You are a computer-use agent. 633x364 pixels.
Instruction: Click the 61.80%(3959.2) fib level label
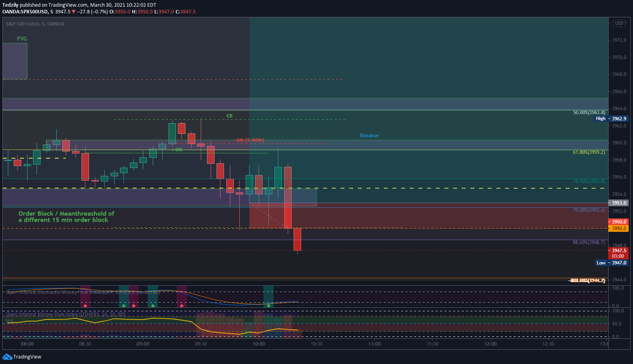(589, 152)
